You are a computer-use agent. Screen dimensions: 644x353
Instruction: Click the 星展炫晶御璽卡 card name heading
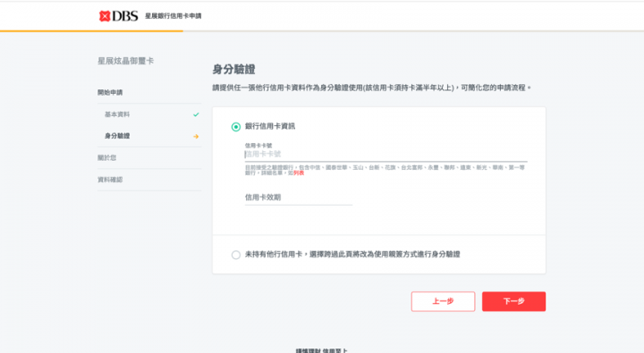[x=126, y=61]
